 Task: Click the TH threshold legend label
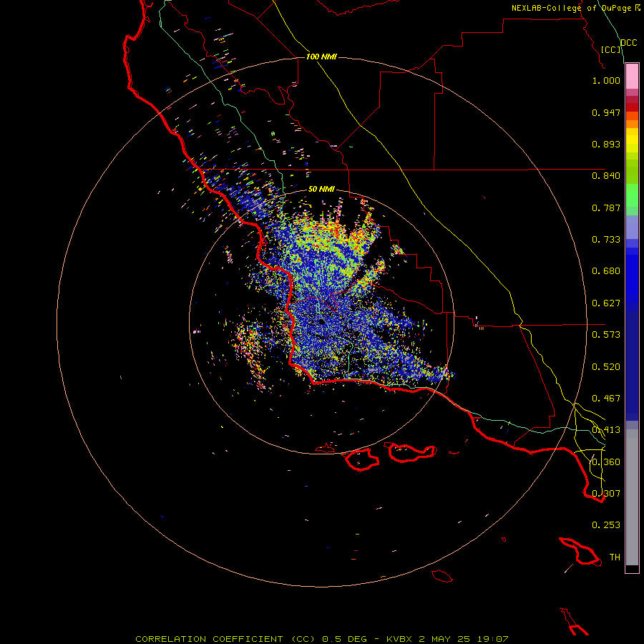point(615,557)
